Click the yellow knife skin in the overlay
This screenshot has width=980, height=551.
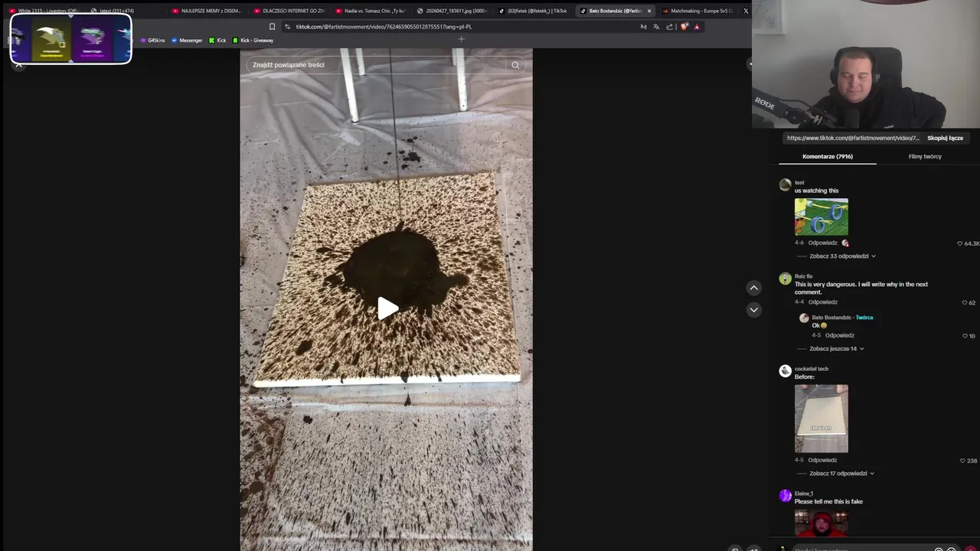pos(51,40)
